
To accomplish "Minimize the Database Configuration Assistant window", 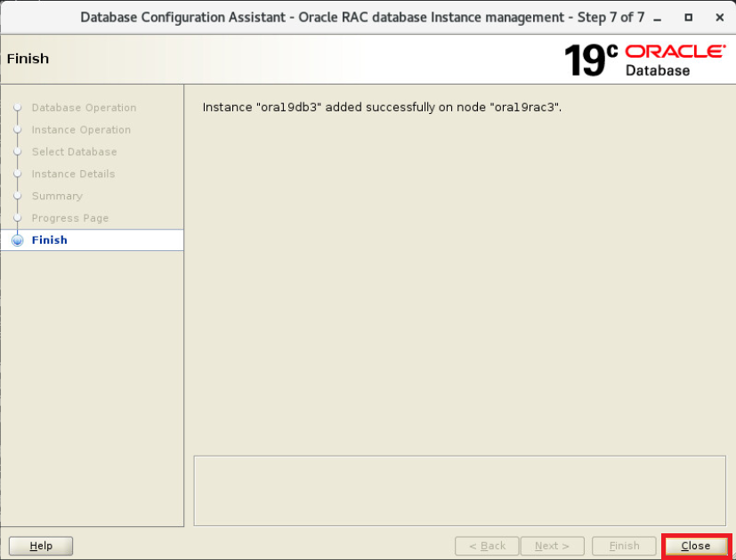I will click(658, 18).
